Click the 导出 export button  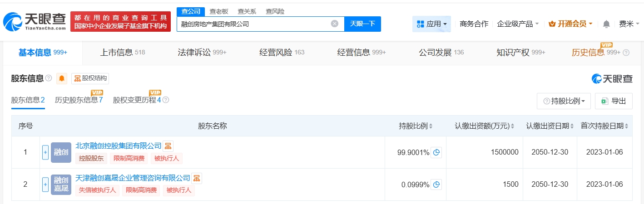[614, 101]
